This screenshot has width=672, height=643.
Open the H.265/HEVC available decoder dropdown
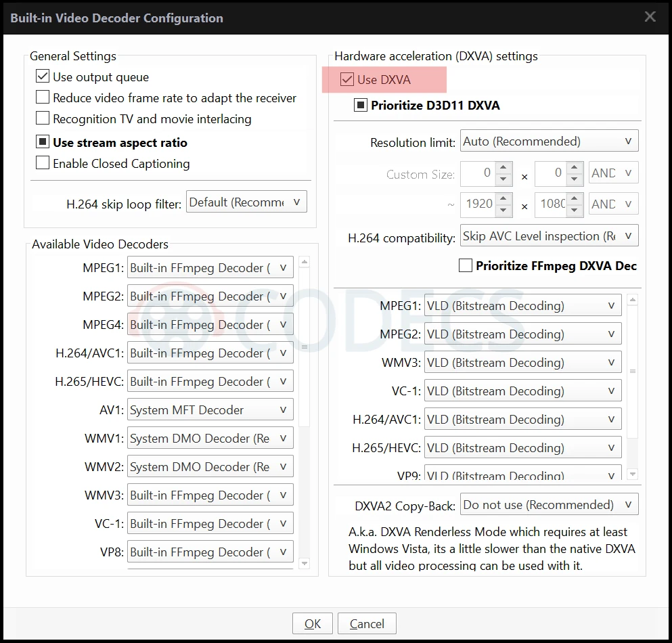pyautogui.click(x=210, y=382)
